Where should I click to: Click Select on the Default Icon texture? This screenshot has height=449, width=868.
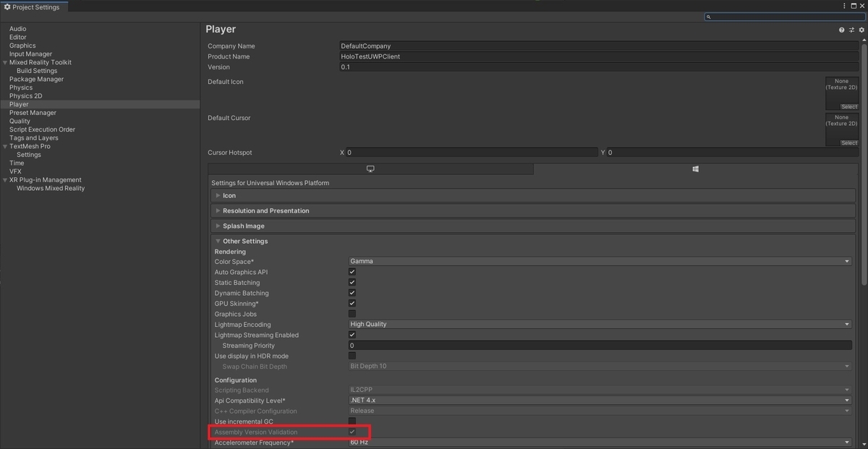point(849,106)
